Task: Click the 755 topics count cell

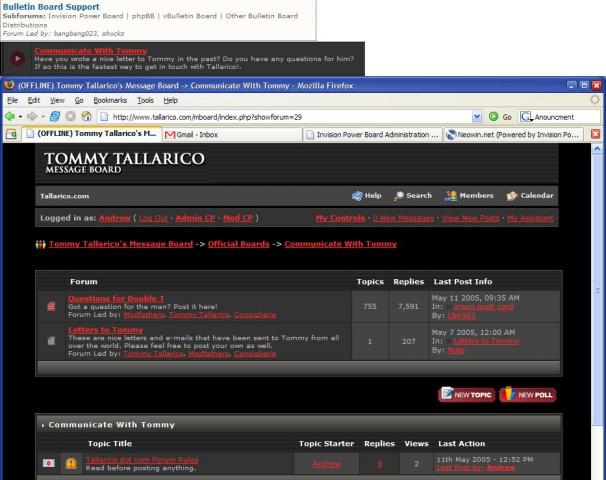Action: click(x=370, y=306)
